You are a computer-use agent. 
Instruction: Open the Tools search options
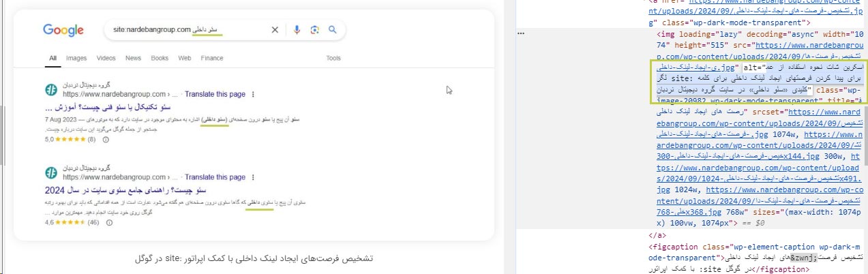click(333, 58)
